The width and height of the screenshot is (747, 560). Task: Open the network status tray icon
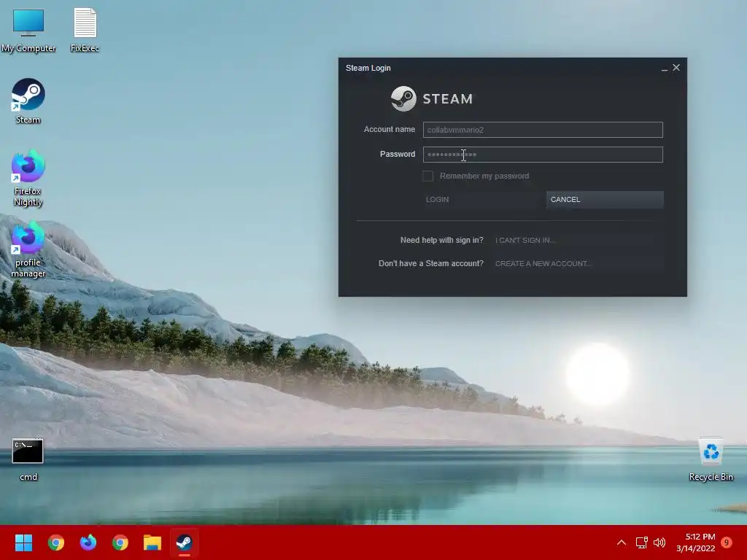[641, 542]
